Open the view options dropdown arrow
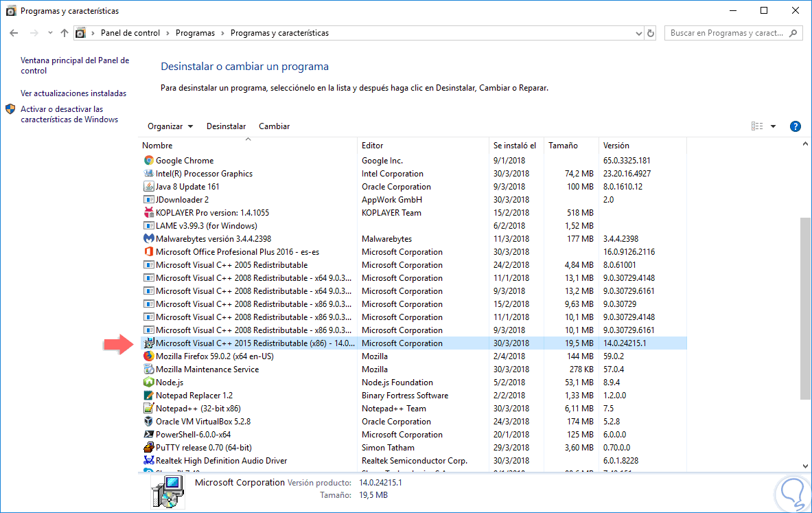This screenshot has height=513, width=812. coord(773,126)
